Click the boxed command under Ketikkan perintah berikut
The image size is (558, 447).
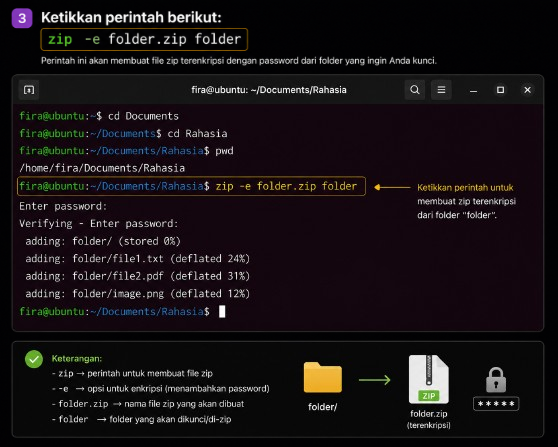click(x=144, y=39)
